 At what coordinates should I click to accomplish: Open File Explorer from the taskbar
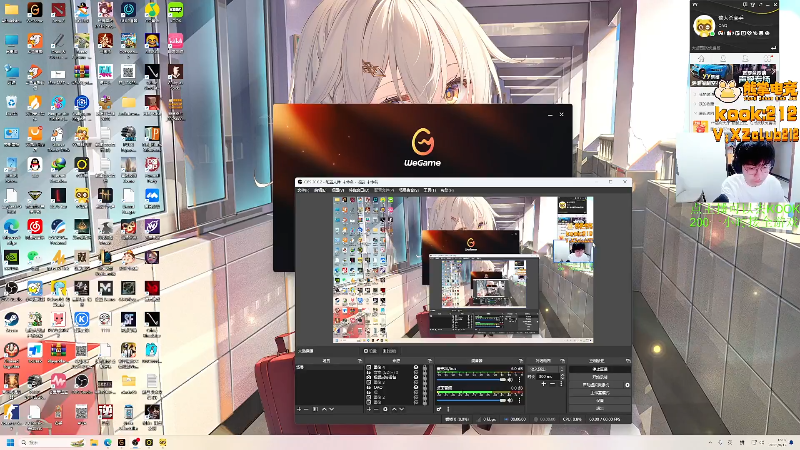click(x=94, y=442)
